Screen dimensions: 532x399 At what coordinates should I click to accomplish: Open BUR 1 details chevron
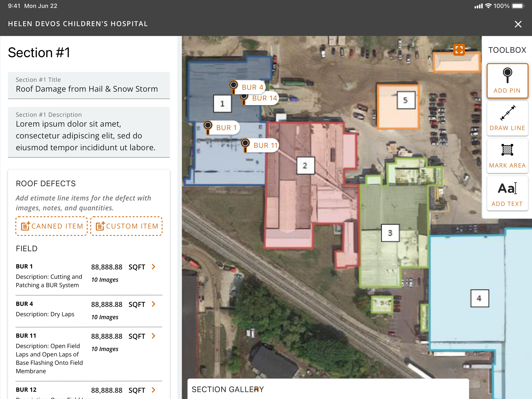[x=153, y=267]
